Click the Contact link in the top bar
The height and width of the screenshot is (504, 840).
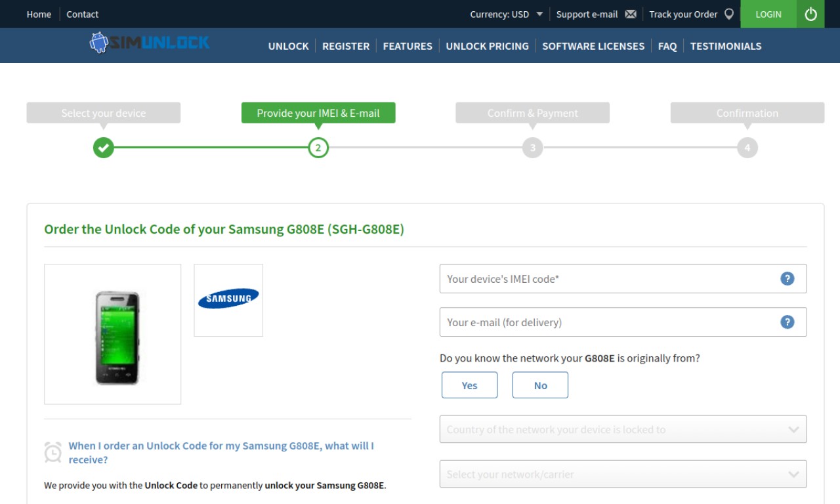(x=82, y=14)
